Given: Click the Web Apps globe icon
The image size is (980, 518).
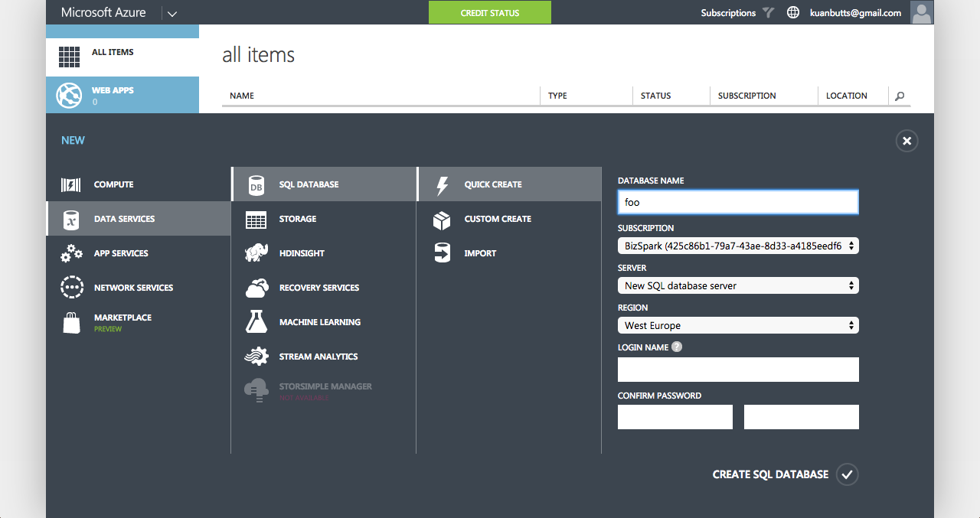Looking at the screenshot, I should [69, 96].
